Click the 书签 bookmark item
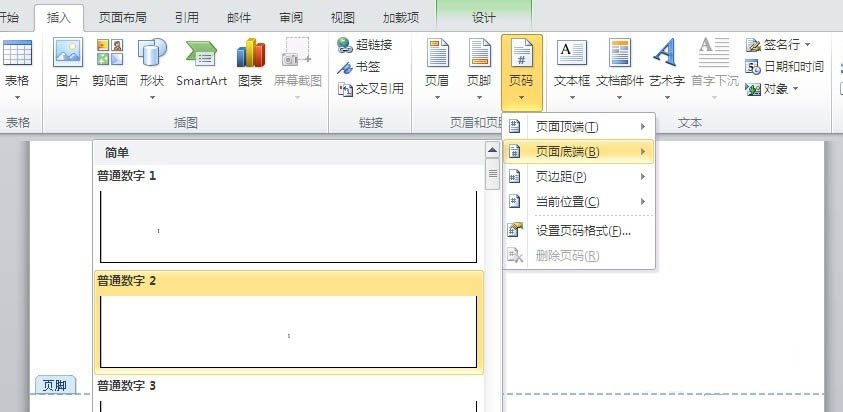 pos(359,67)
